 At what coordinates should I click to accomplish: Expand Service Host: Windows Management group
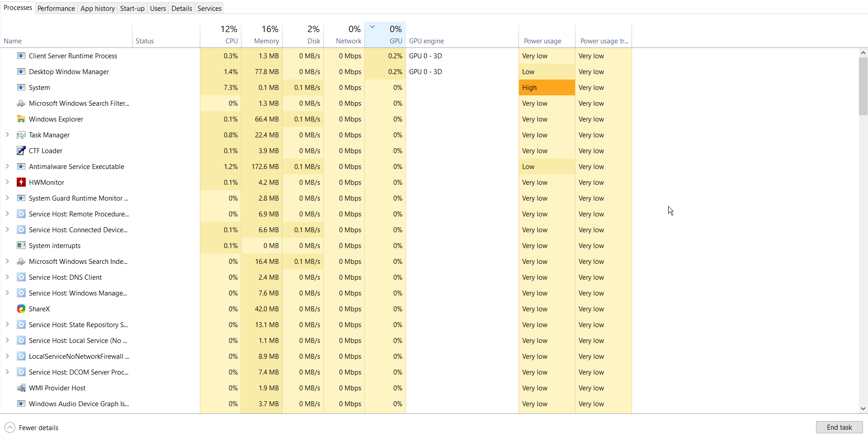[x=7, y=293]
